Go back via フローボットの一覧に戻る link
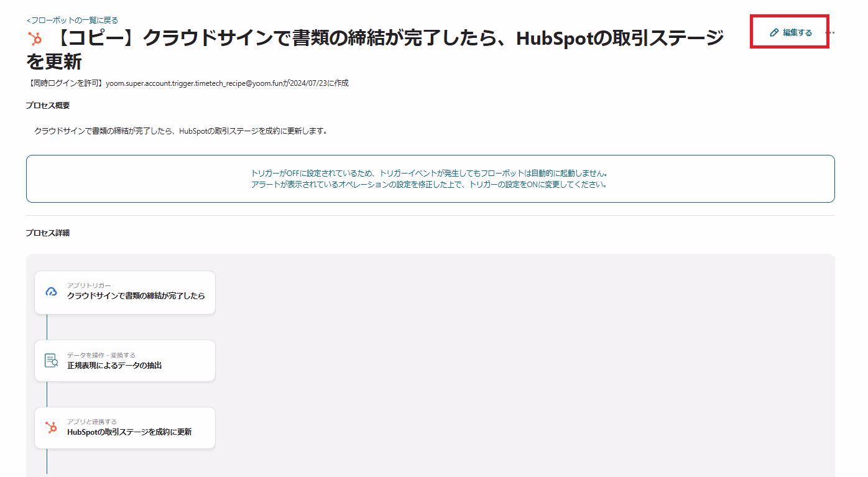 click(72, 21)
